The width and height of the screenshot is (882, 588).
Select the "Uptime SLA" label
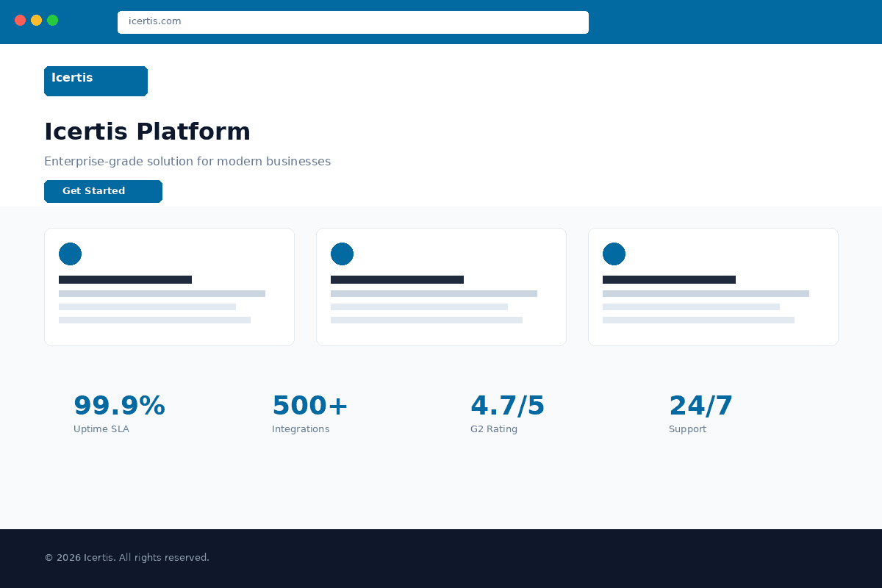(x=101, y=429)
